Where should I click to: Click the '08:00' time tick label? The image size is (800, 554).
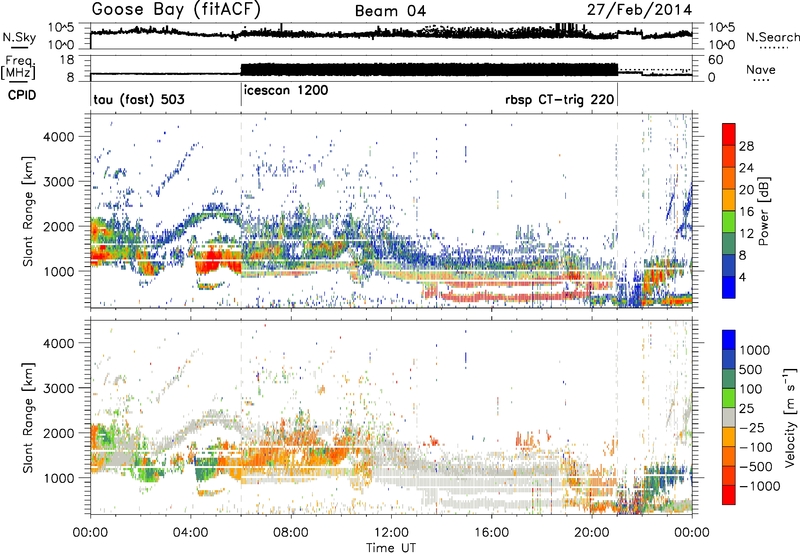[291, 533]
